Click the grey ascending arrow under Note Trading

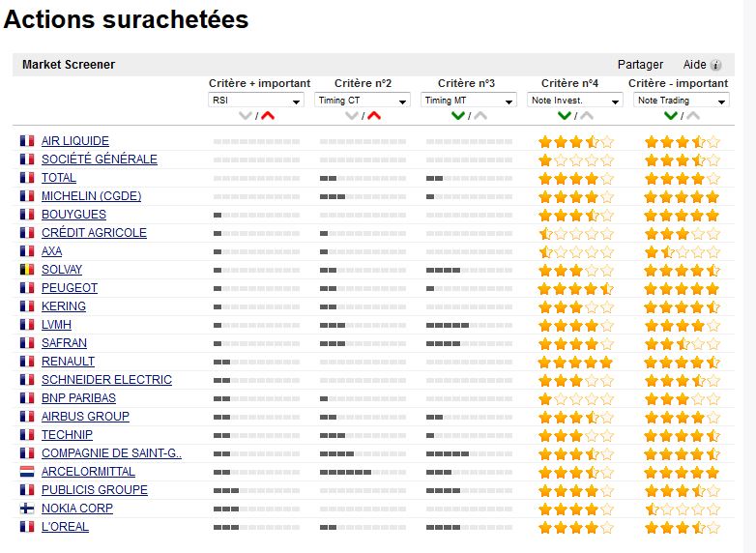693,116
